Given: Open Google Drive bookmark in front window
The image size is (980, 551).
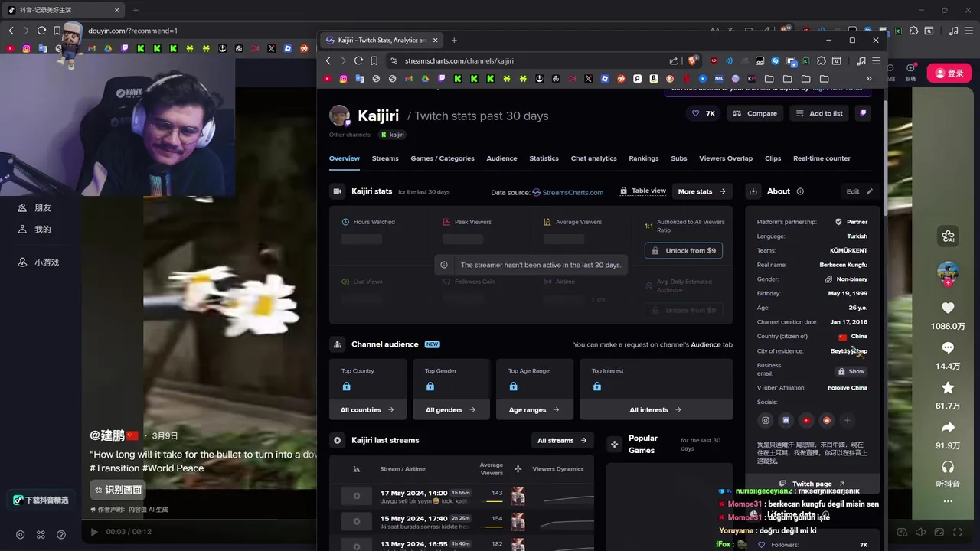Looking at the screenshot, I should 425,78.
